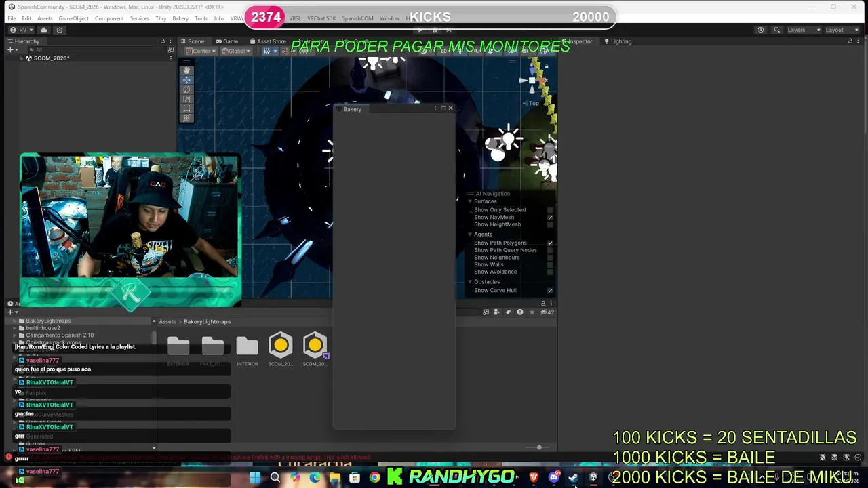Open the INTERIOR folder
The height and width of the screenshot is (488, 868).
tap(247, 350)
